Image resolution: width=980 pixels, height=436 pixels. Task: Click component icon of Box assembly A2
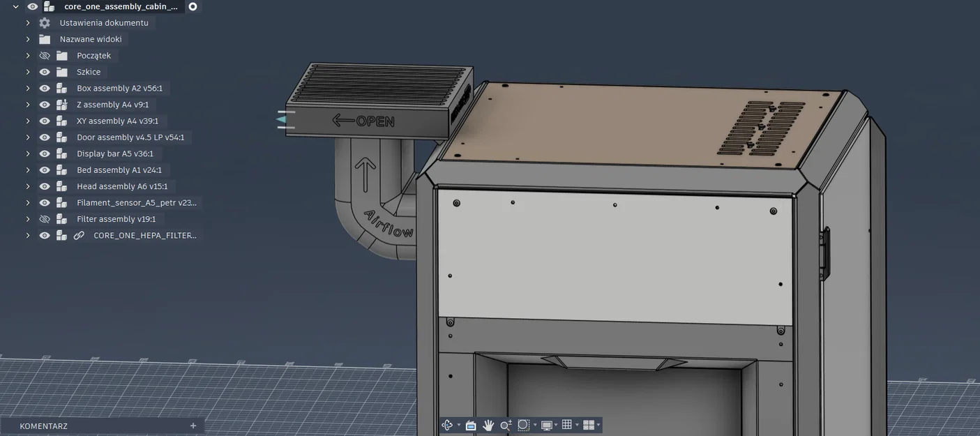click(x=62, y=89)
